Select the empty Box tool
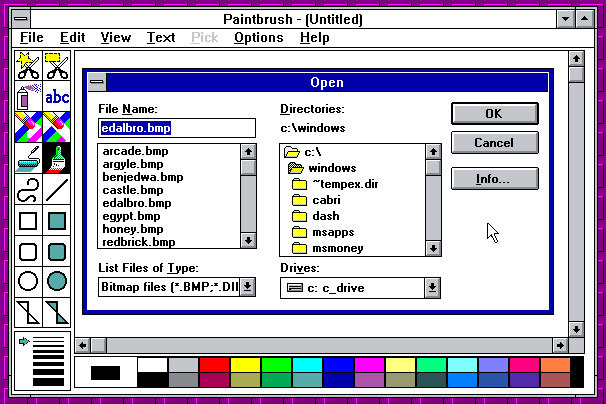 tap(29, 221)
